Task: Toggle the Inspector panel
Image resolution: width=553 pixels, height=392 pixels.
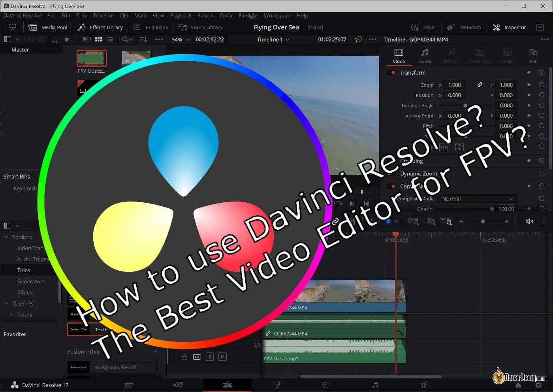Action: [509, 27]
